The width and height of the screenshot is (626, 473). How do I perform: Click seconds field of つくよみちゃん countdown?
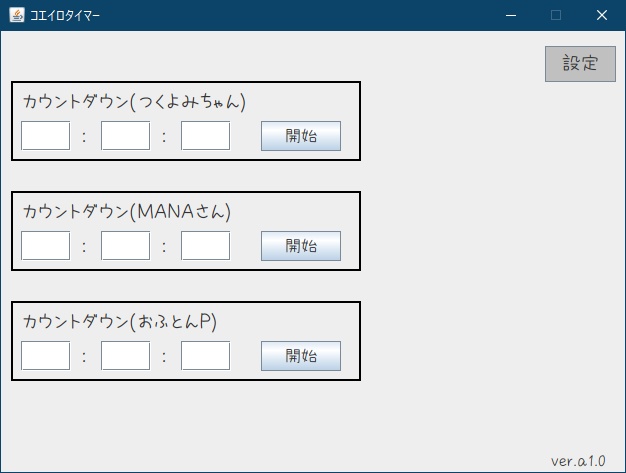[205, 136]
